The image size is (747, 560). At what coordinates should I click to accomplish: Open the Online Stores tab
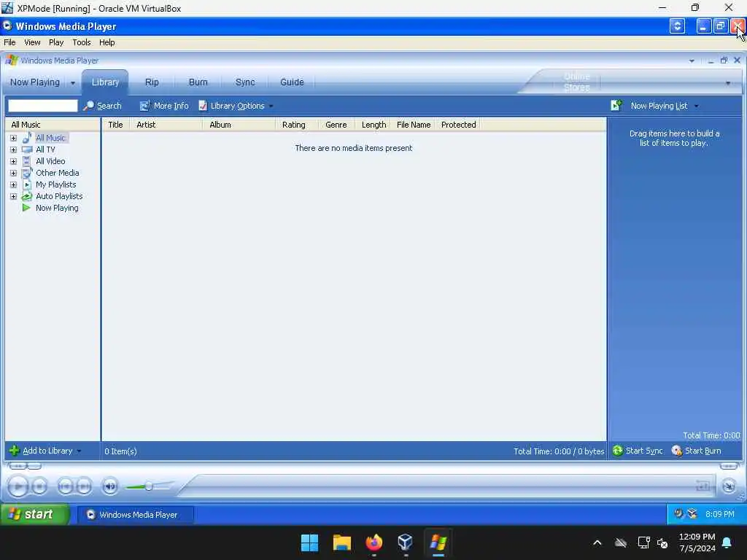(577, 82)
